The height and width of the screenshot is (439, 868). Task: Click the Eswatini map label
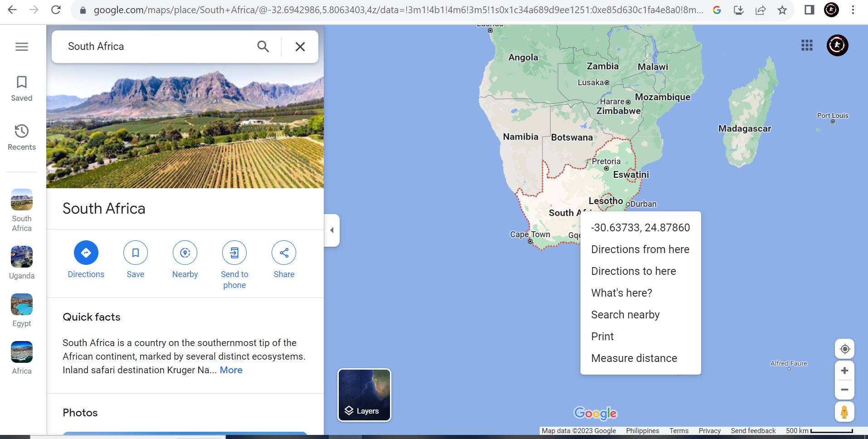tap(631, 175)
